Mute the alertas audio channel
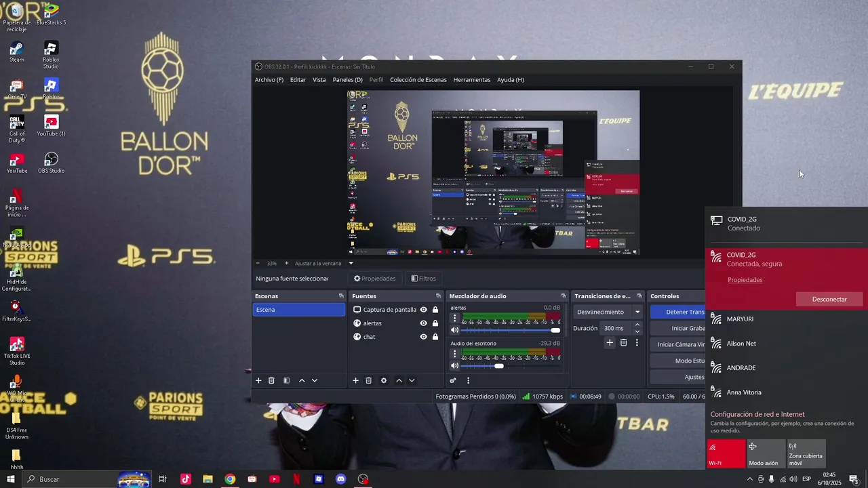Viewport: 868px width, 488px height. tap(455, 330)
